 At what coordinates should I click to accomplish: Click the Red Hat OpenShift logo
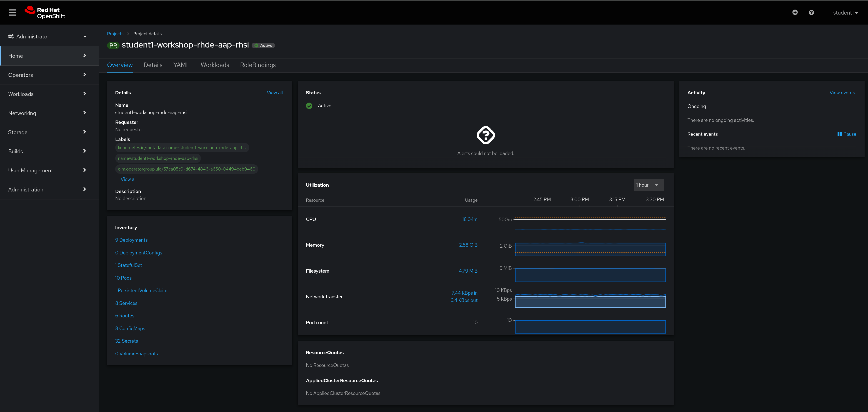(x=45, y=13)
